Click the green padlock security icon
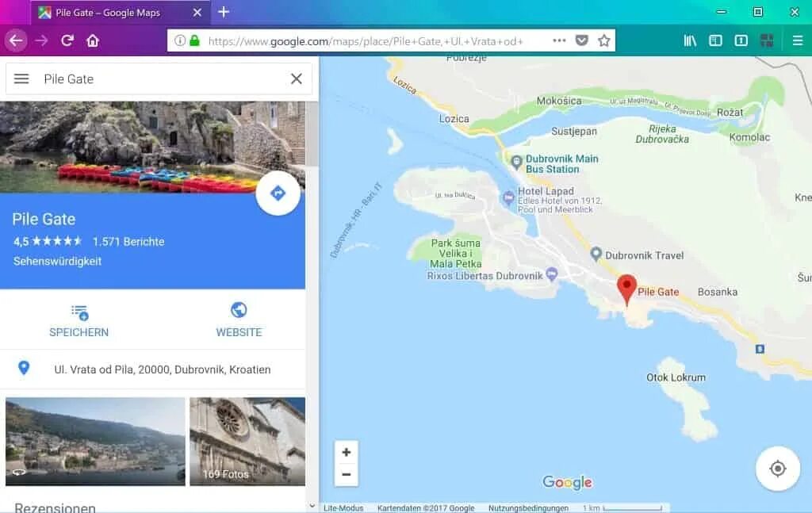The width and height of the screenshot is (812, 513). click(x=195, y=40)
